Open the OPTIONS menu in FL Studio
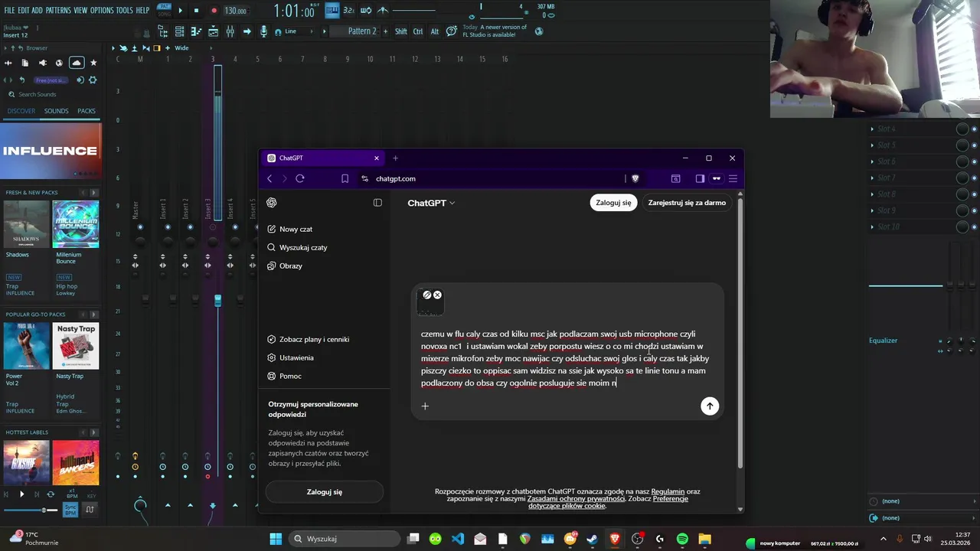 102,11
